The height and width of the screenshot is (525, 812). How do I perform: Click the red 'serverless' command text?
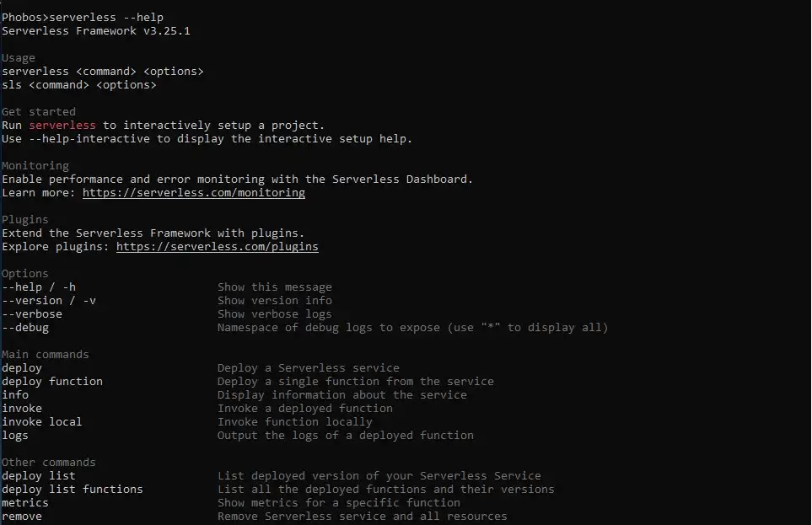(62, 126)
